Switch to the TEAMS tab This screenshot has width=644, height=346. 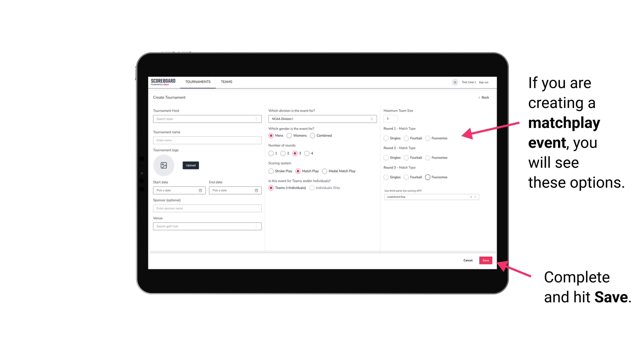click(226, 82)
